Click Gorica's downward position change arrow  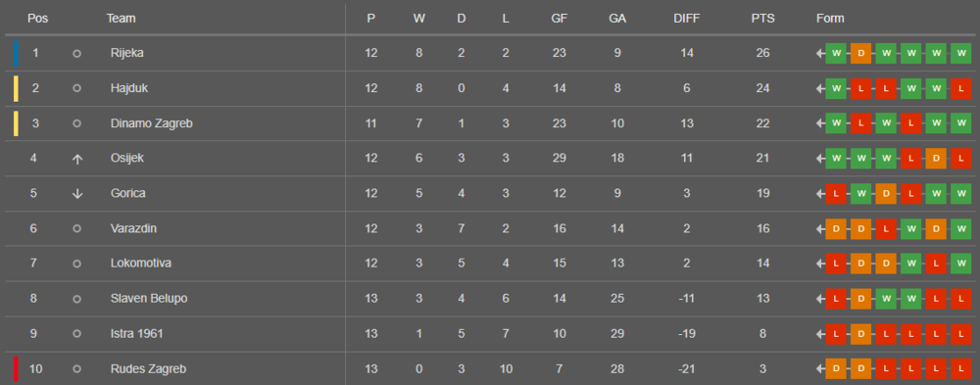click(76, 194)
